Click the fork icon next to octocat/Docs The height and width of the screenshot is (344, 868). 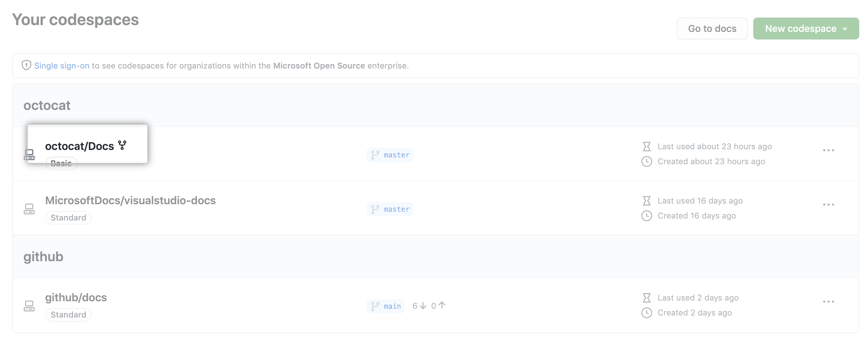[122, 145]
